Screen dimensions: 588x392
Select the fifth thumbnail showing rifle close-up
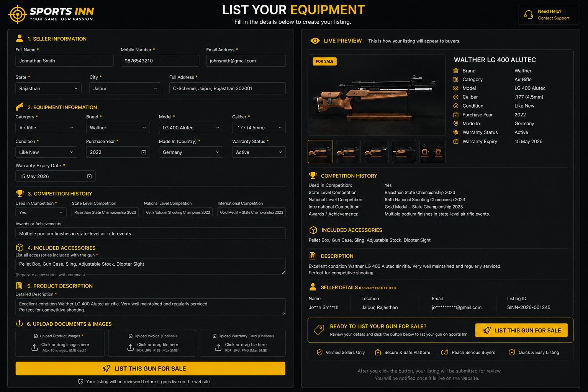pyautogui.click(x=432, y=152)
